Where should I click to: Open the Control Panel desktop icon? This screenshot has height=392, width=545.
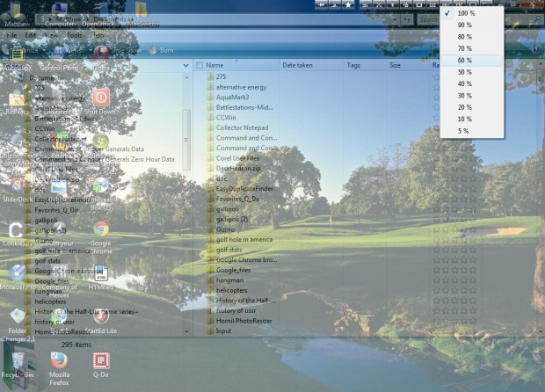coord(59,57)
